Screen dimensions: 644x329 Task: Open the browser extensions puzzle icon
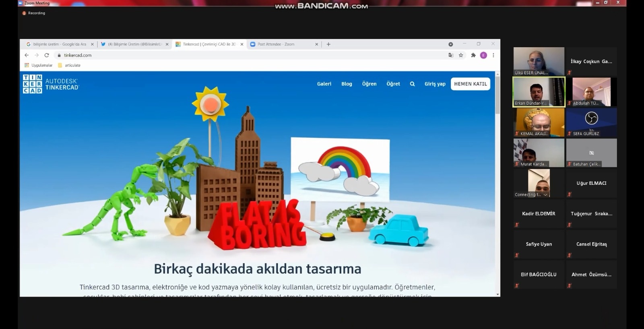pyautogui.click(x=473, y=55)
